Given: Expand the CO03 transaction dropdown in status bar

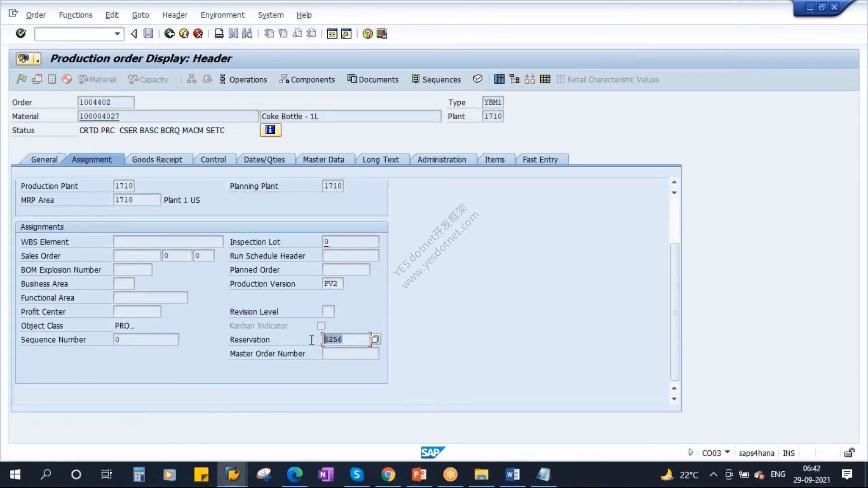Looking at the screenshot, I should (727, 452).
